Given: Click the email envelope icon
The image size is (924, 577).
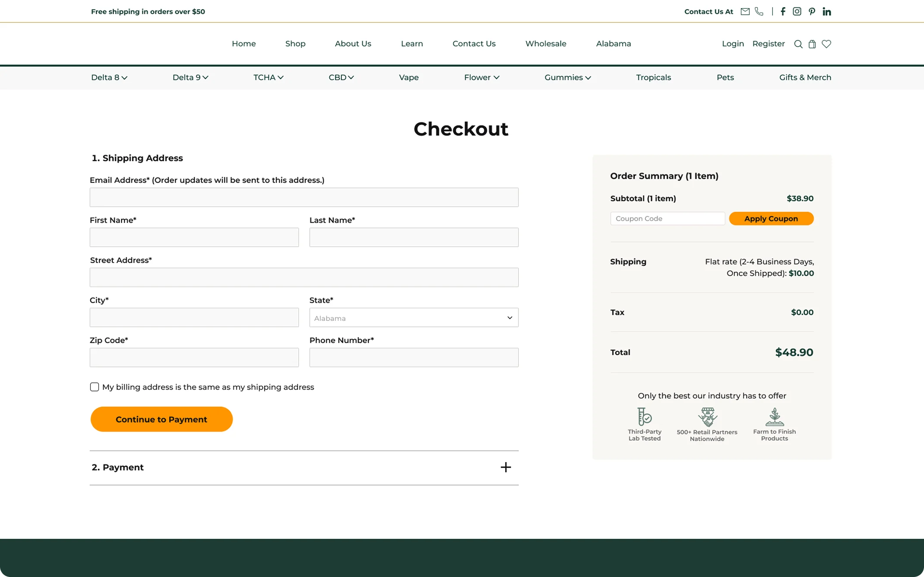Looking at the screenshot, I should tap(745, 12).
